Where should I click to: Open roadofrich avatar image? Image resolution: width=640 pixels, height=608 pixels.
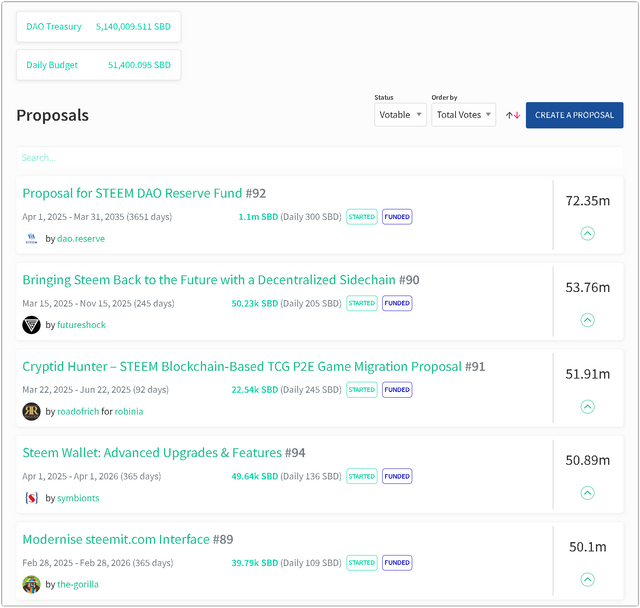(31, 411)
